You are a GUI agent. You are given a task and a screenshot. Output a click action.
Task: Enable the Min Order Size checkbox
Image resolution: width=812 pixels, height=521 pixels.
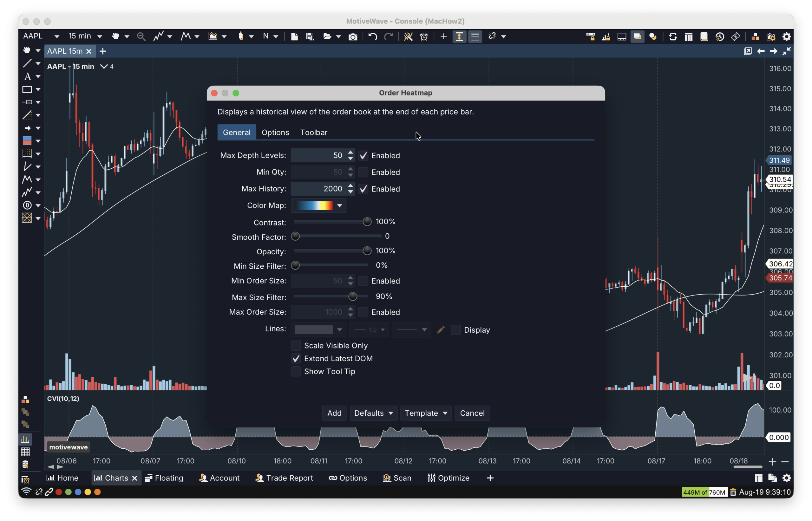click(363, 281)
